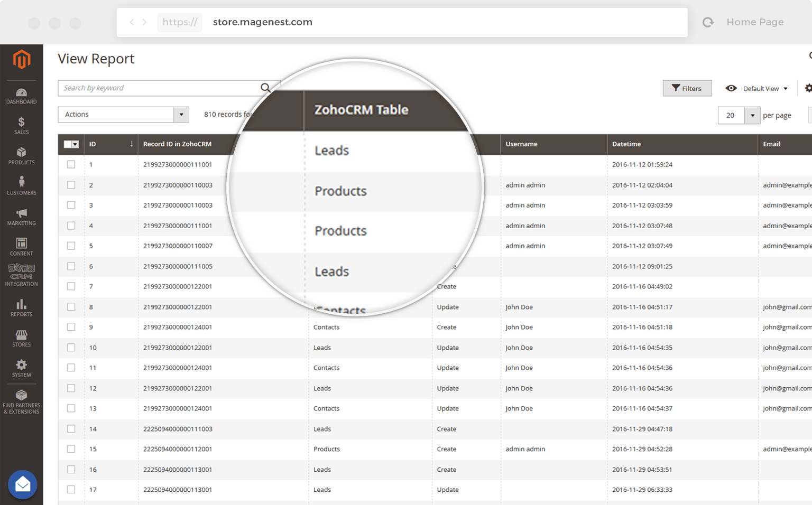Toggle ID column sort arrow

pyautogui.click(x=131, y=144)
